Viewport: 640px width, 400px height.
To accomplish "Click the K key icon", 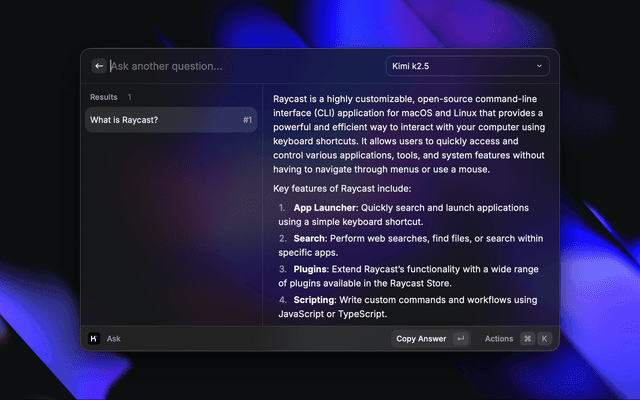I will tap(545, 339).
